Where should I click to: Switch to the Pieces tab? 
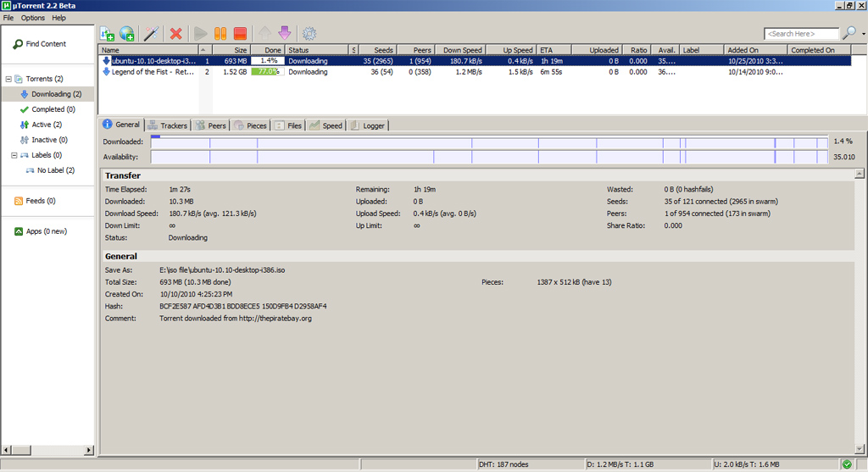pyautogui.click(x=250, y=125)
